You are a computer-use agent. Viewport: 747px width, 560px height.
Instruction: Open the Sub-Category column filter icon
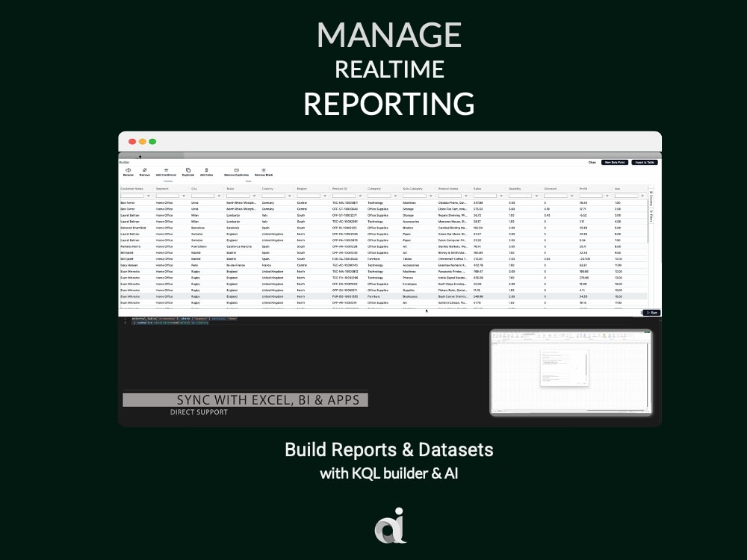pos(430,196)
